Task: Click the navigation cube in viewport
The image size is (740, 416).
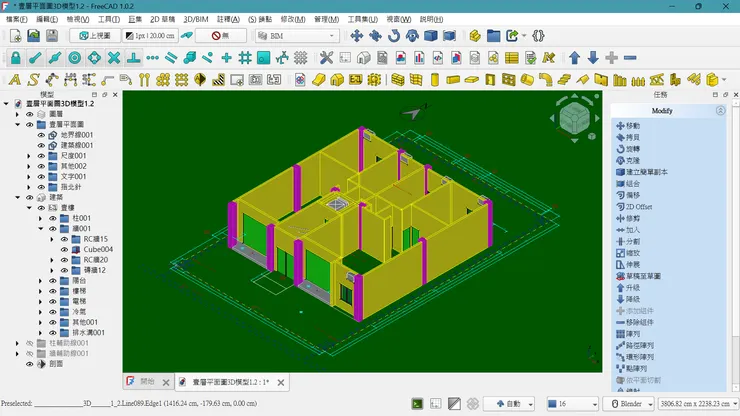Action: click(x=574, y=118)
